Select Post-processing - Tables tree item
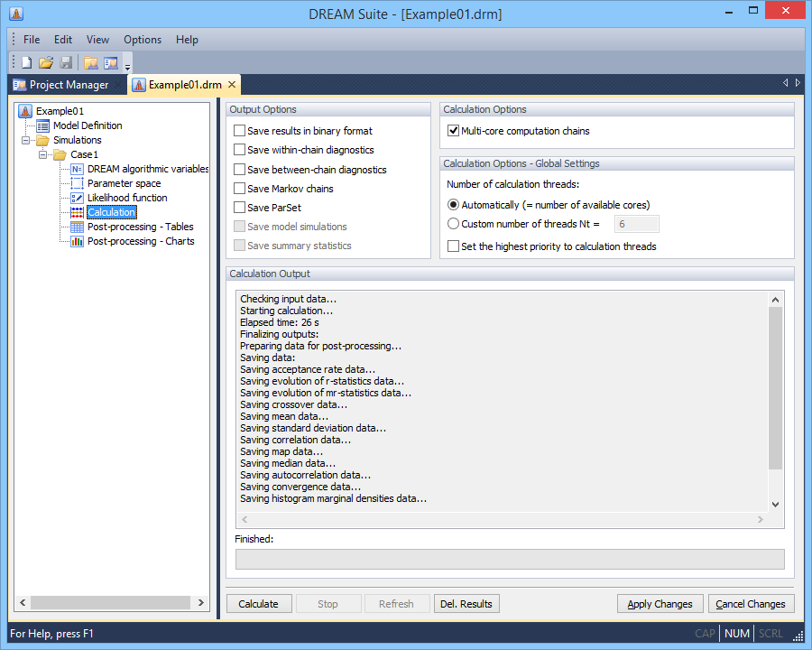 click(x=141, y=227)
